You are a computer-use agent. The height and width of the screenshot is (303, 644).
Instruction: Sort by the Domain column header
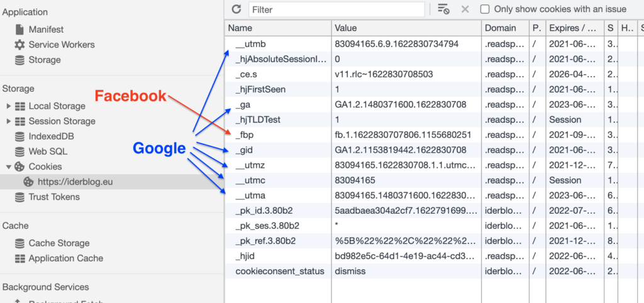505,28
